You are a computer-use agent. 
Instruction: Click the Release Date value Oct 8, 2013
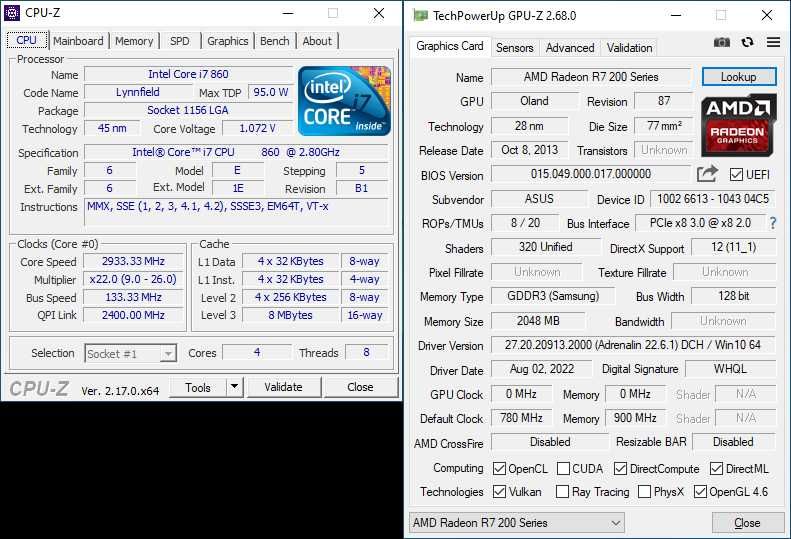pyautogui.click(x=530, y=150)
